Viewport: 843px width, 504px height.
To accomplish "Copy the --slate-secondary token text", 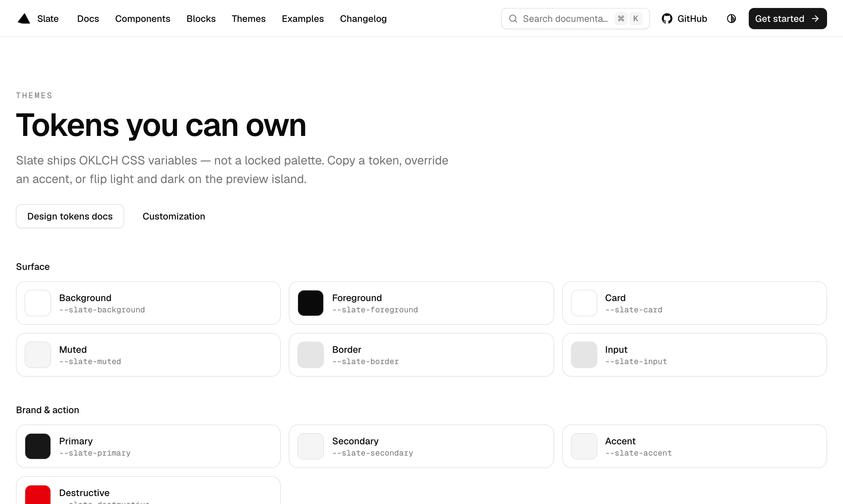I will tap(373, 453).
